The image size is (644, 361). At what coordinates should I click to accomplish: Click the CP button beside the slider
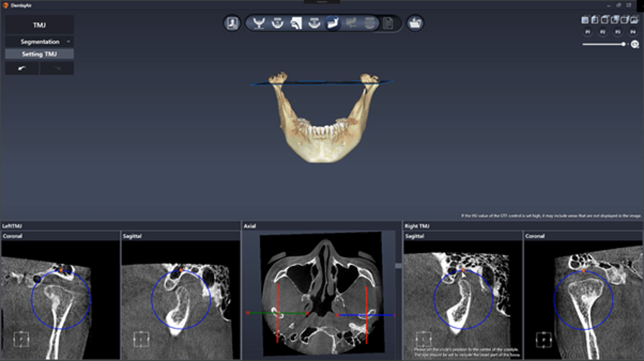click(635, 45)
